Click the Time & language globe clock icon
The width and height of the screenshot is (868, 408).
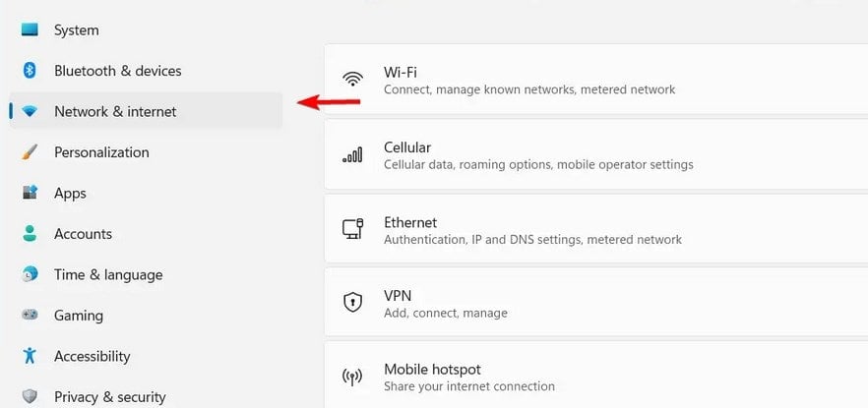30,274
